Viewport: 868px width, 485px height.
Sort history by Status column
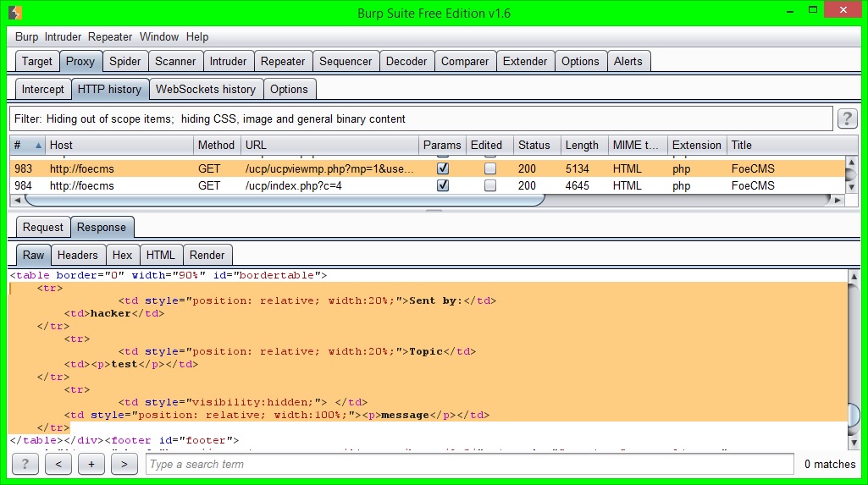pyautogui.click(x=537, y=146)
